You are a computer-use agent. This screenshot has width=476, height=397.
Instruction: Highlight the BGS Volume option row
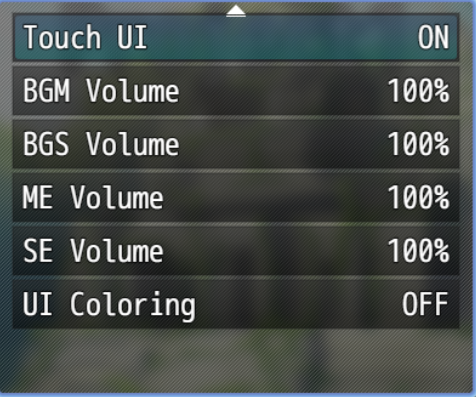(236, 144)
